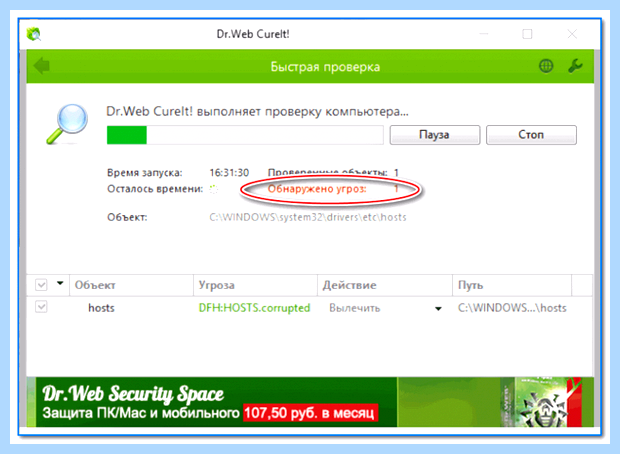
Task: Maximize the Dr.Web CureIt! window
Action: coord(527,34)
